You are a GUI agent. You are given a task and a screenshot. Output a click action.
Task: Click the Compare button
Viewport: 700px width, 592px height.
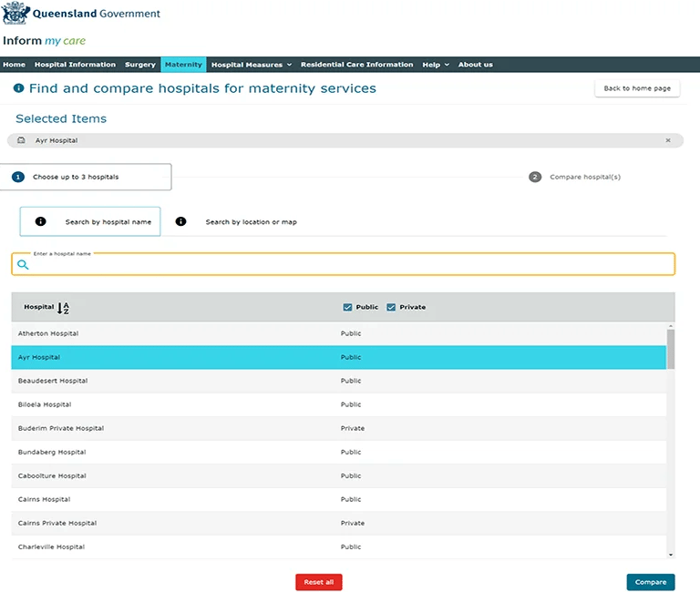pyautogui.click(x=651, y=582)
